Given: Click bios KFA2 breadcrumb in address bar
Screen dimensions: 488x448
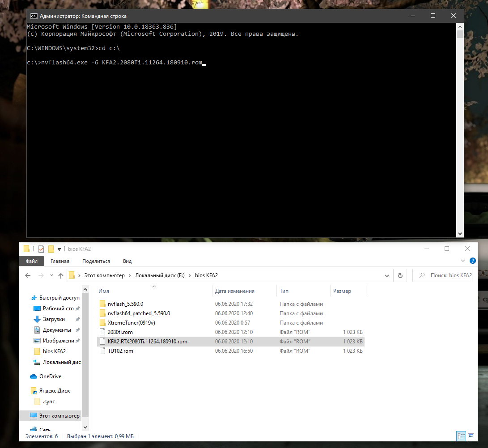Looking at the screenshot, I should pyautogui.click(x=206, y=275).
